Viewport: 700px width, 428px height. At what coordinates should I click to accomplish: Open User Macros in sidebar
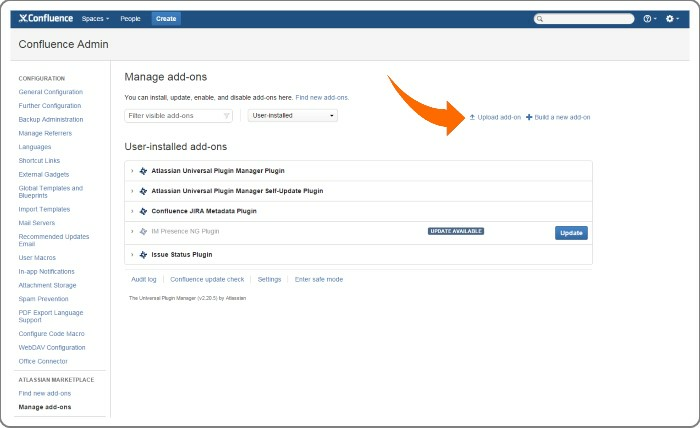pos(37,258)
